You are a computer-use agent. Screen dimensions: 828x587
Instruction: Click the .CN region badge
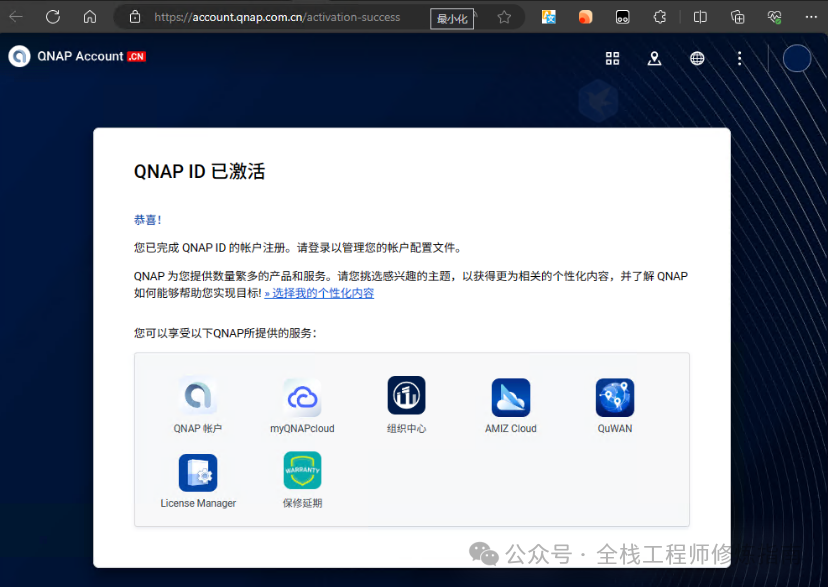[136, 56]
